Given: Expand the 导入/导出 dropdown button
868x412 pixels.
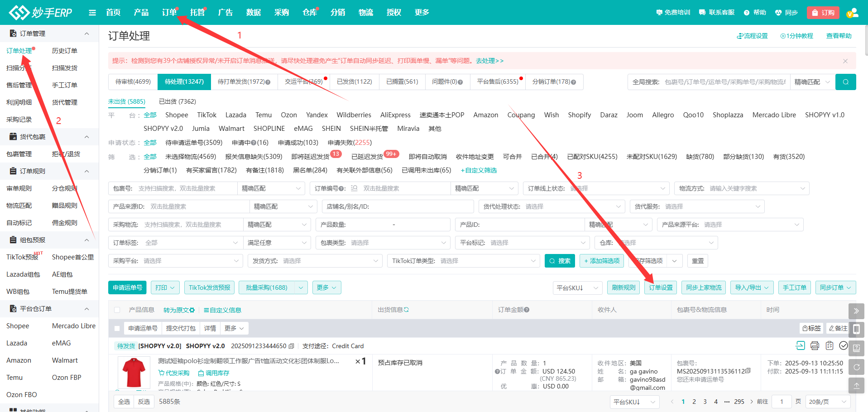Looking at the screenshot, I should pos(752,287).
